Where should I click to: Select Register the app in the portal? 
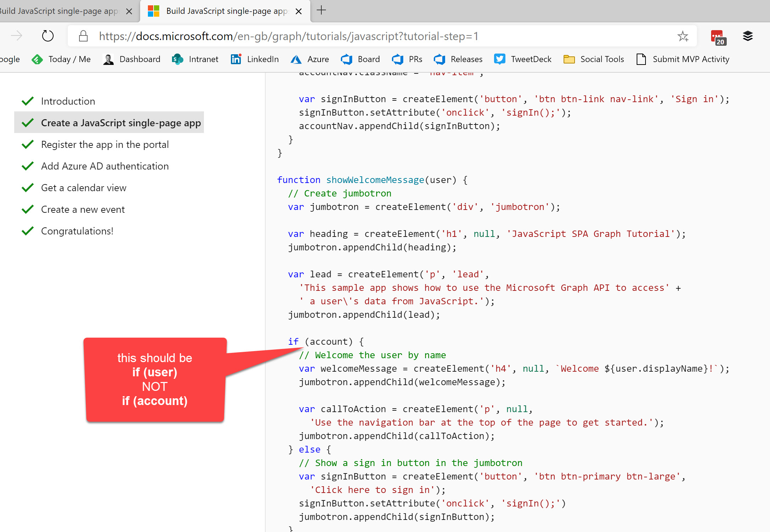pos(105,144)
